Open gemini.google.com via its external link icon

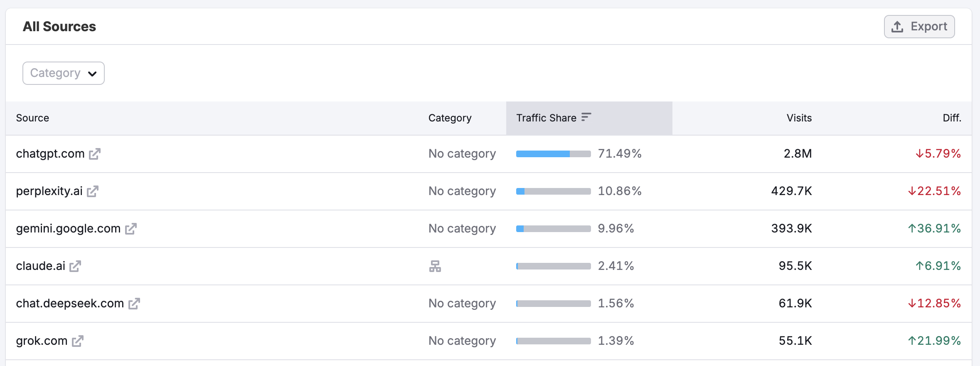tap(131, 228)
